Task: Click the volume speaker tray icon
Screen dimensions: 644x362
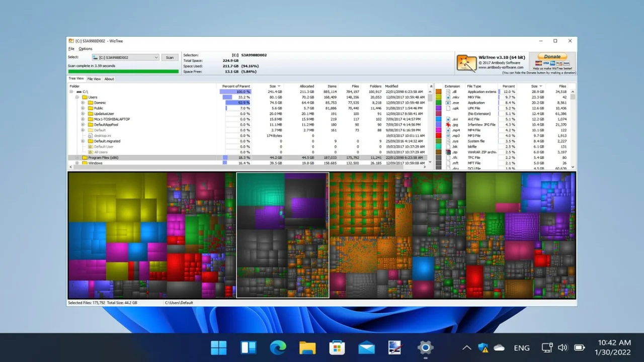Action: pyautogui.click(x=562, y=347)
